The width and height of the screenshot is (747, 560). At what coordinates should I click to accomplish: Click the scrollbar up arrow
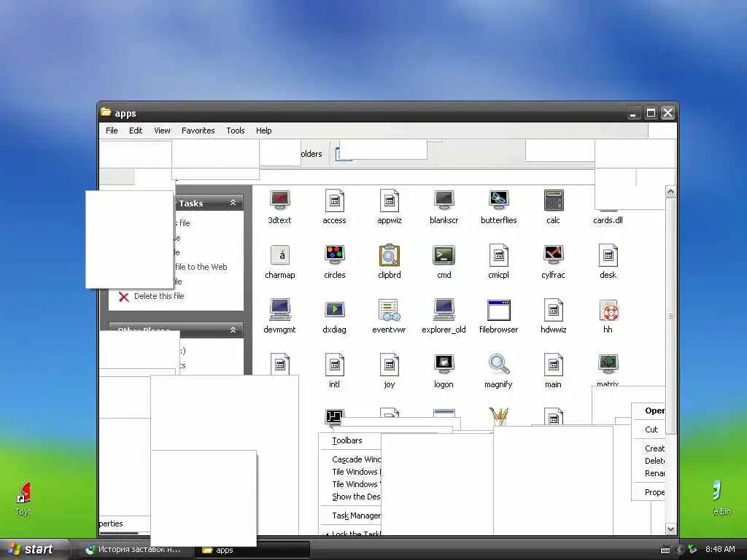tap(671, 192)
